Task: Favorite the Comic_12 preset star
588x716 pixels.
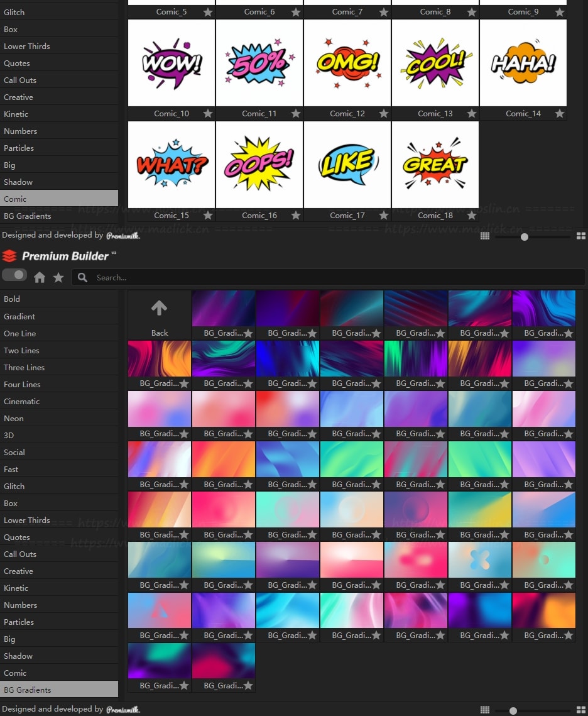Action: point(384,113)
